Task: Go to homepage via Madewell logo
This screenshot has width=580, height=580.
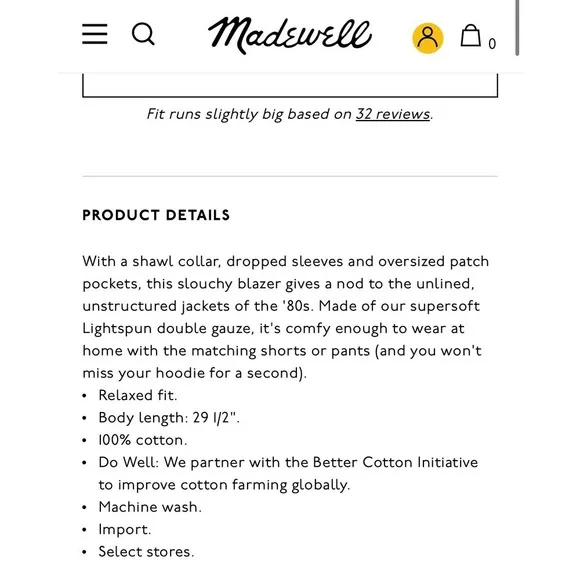Action: click(290, 36)
